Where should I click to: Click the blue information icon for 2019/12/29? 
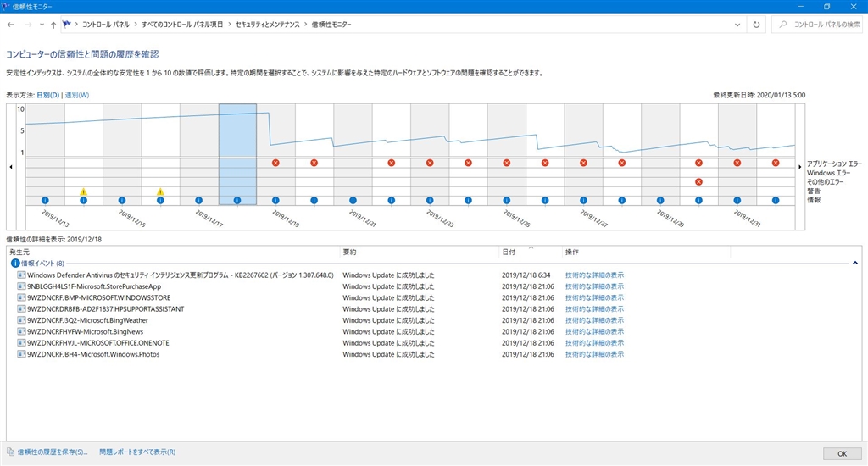660,200
